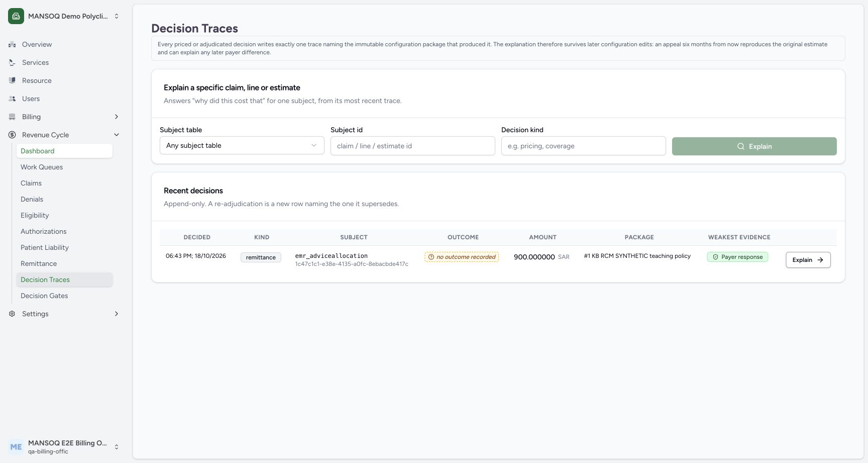
Task: Open Decision Gates
Action: pos(64,296)
